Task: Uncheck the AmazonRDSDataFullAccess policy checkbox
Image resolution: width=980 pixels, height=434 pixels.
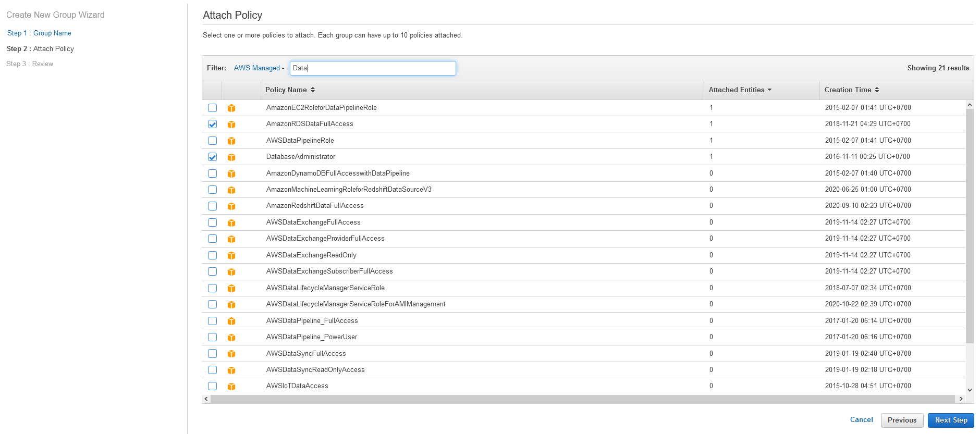Action: click(x=212, y=124)
